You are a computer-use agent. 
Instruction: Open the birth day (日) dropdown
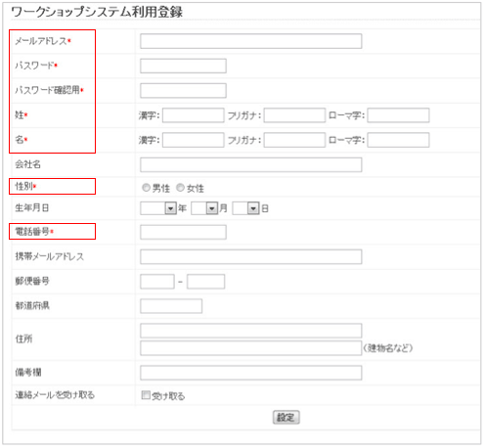point(245,208)
